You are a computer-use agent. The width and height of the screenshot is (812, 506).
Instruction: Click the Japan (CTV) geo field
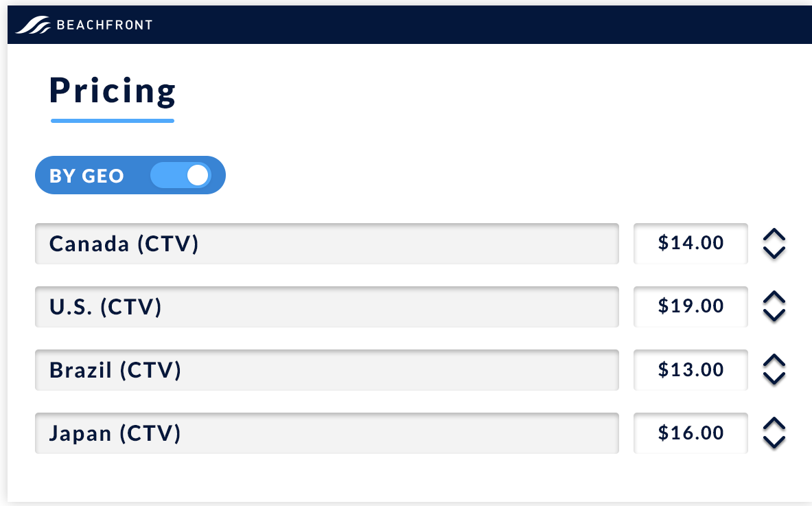(x=327, y=433)
